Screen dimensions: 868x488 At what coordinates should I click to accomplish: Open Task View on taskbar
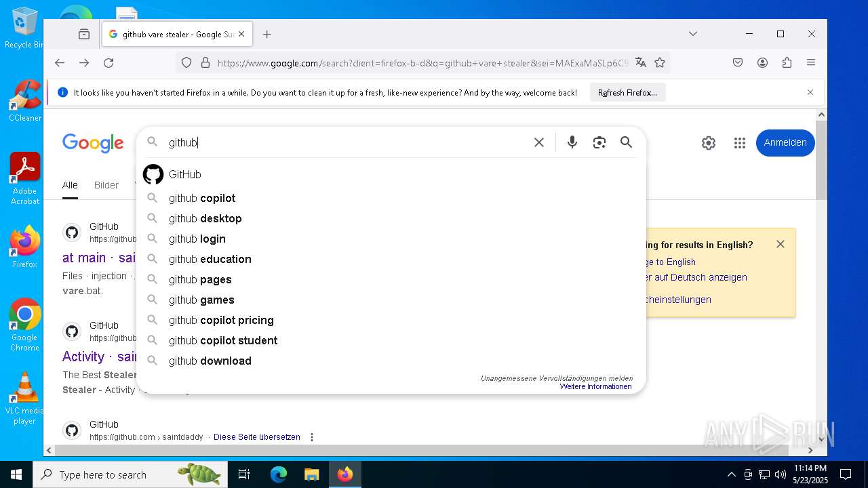click(x=244, y=474)
